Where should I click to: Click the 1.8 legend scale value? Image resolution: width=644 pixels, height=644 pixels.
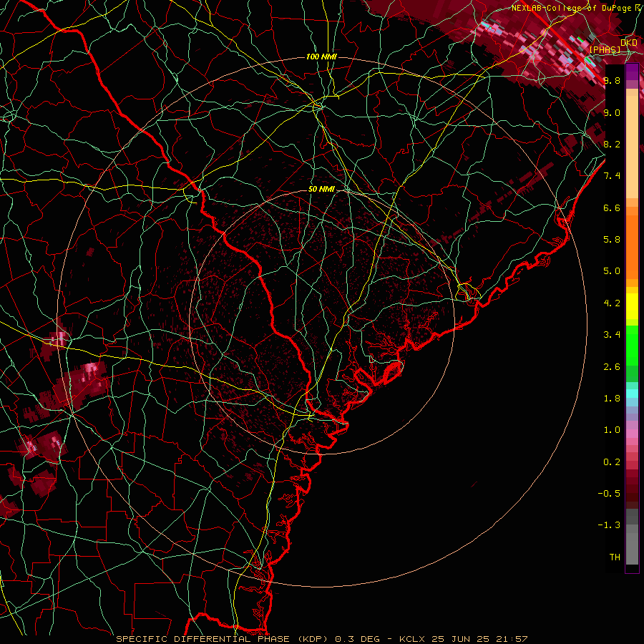612,399
